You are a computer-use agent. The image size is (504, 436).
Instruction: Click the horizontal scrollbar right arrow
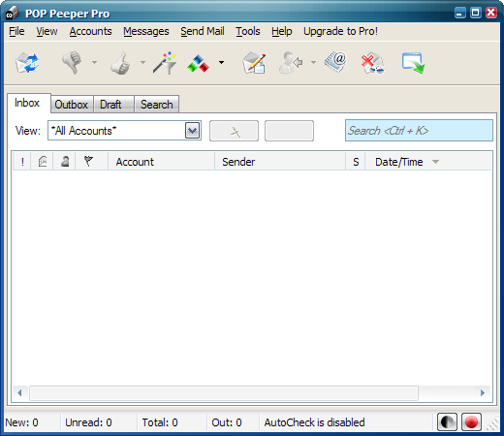tap(483, 393)
